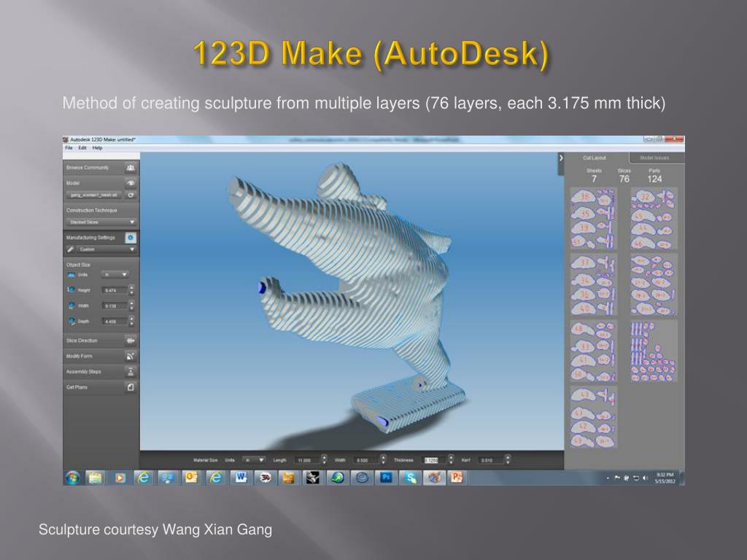The image size is (747, 560).
Task: Click the Assembly Steps label
Action: [x=83, y=371]
